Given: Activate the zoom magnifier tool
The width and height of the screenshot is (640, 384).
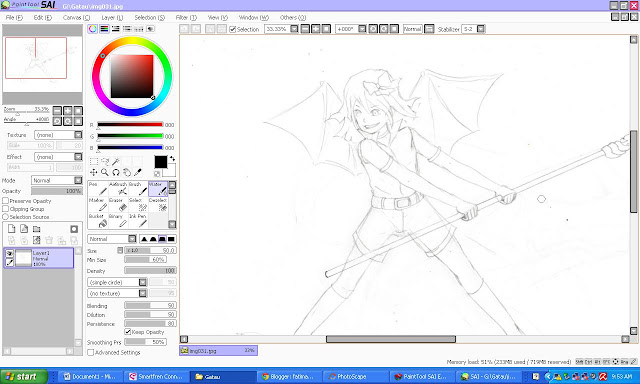Looking at the screenshot, I should click(104, 173).
